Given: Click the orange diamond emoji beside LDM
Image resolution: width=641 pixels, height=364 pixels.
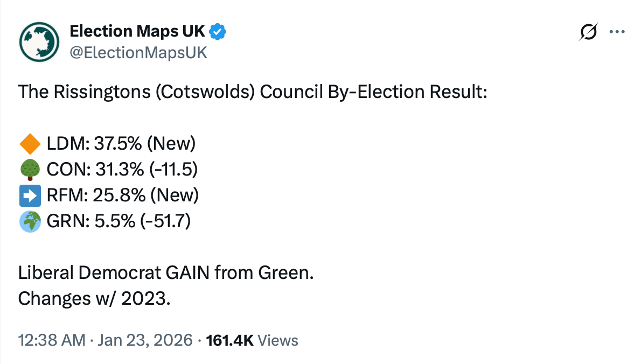Looking at the screenshot, I should [30, 144].
